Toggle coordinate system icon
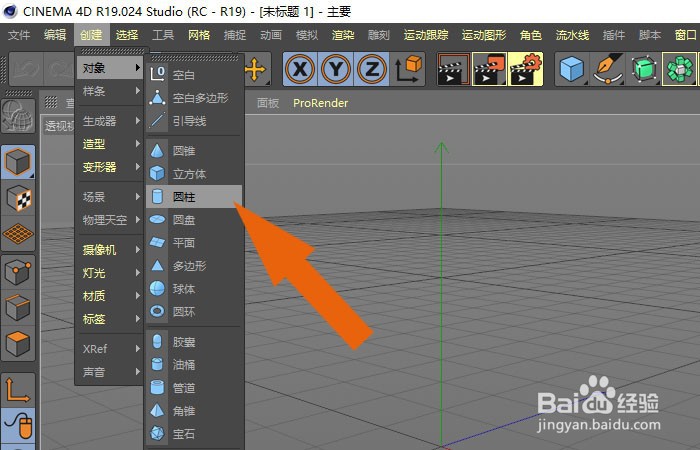Image resolution: width=700 pixels, height=450 pixels. point(408,69)
